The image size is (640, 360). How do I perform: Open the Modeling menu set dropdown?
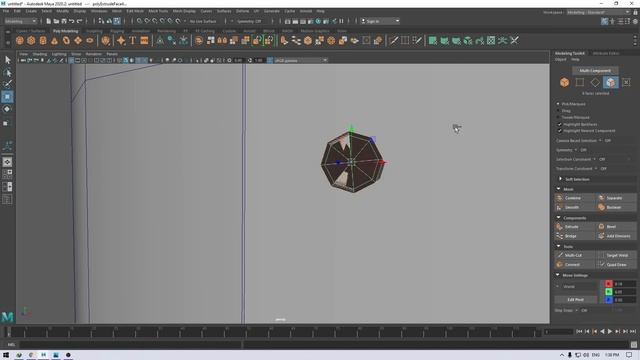(x=20, y=21)
